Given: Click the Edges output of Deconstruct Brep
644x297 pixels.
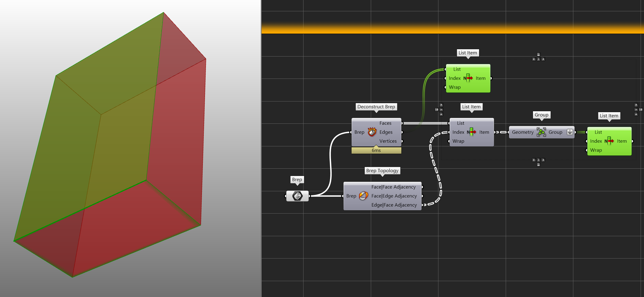Looking at the screenshot, I should 386,132.
